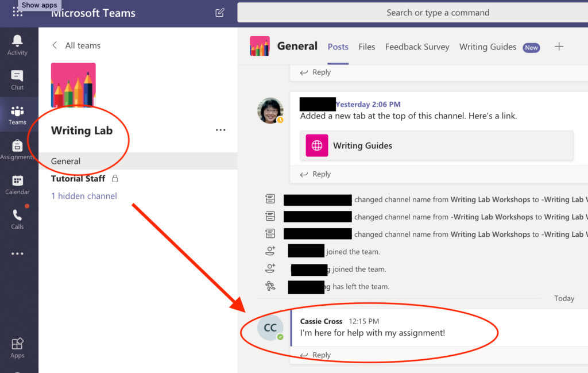This screenshot has width=588, height=373.
Task: Click the topmost Reply button in the feed
Action: [316, 72]
